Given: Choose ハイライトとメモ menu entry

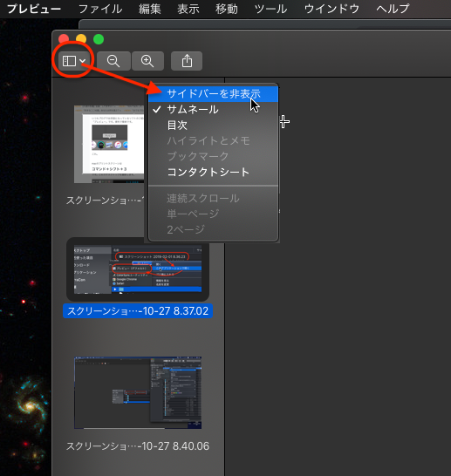Looking at the screenshot, I should click(x=213, y=141).
